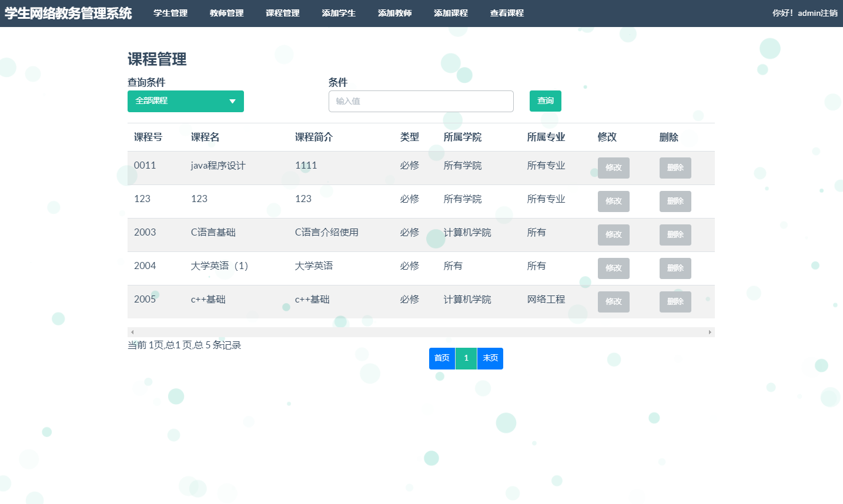Image resolution: width=843 pixels, height=504 pixels.
Task: Open the 教师管理 page
Action: pos(226,12)
